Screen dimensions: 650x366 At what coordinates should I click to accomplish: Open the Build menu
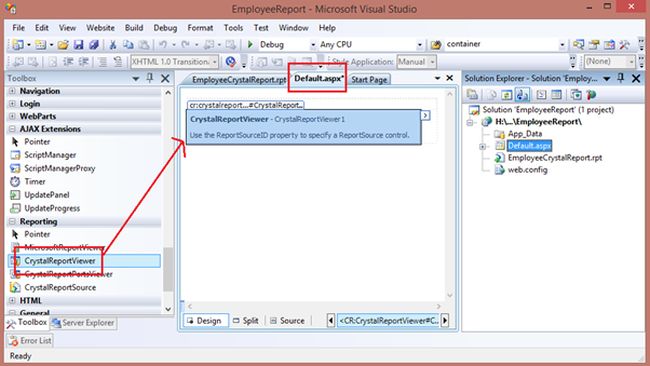point(134,28)
